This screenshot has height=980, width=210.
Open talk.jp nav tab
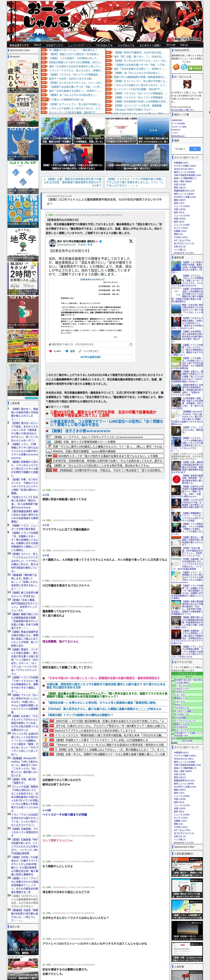pos(184,45)
